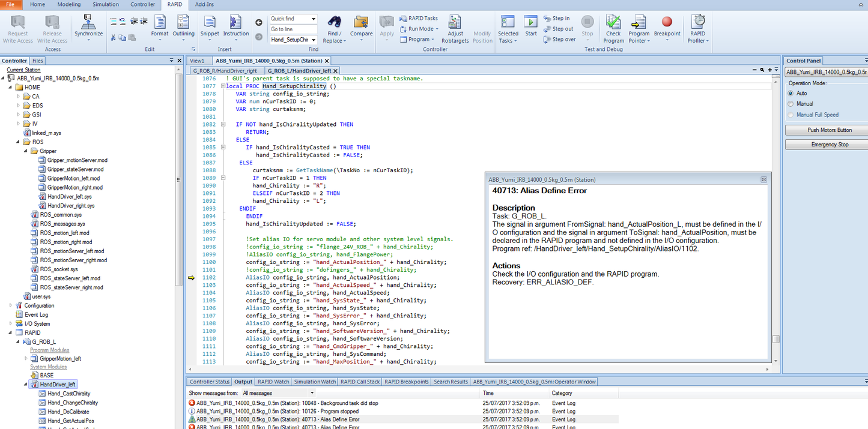Click Step in

tap(557, 19)
